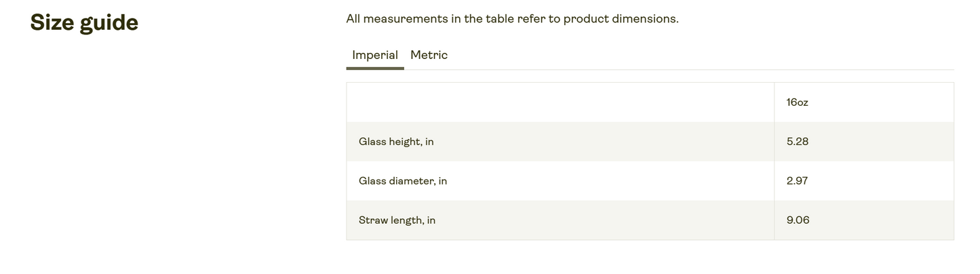Image resolution: width=980 pixels, height=274 pixels.
Task: Select the Straw length row label
Action: point(397,220)
